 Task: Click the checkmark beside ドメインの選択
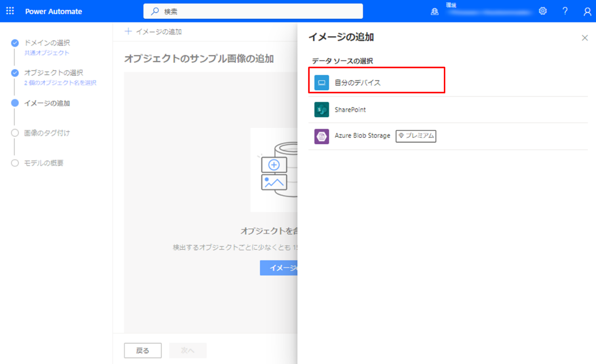click(x=15, y=43)
